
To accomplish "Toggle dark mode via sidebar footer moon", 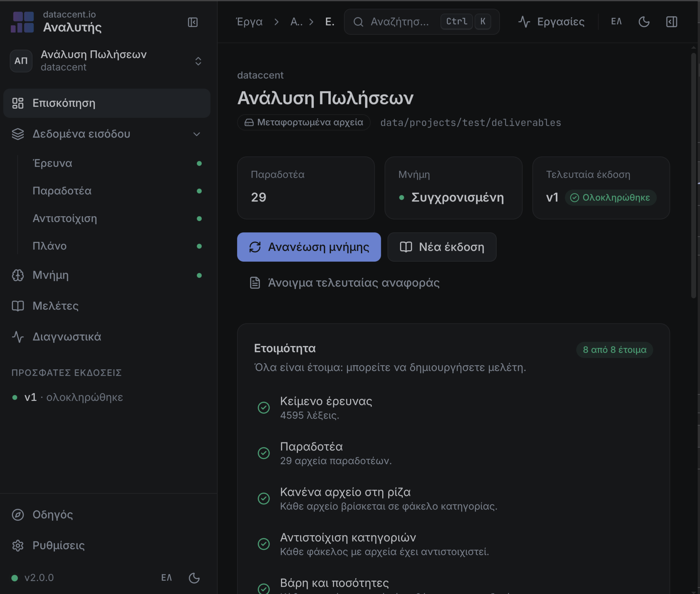I will coord(194,578).
